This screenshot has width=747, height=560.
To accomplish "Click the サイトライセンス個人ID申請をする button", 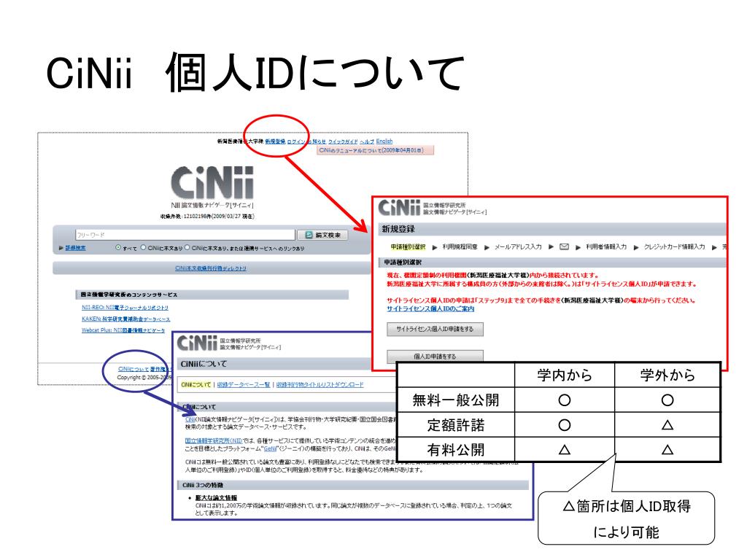I will [435, 329].
